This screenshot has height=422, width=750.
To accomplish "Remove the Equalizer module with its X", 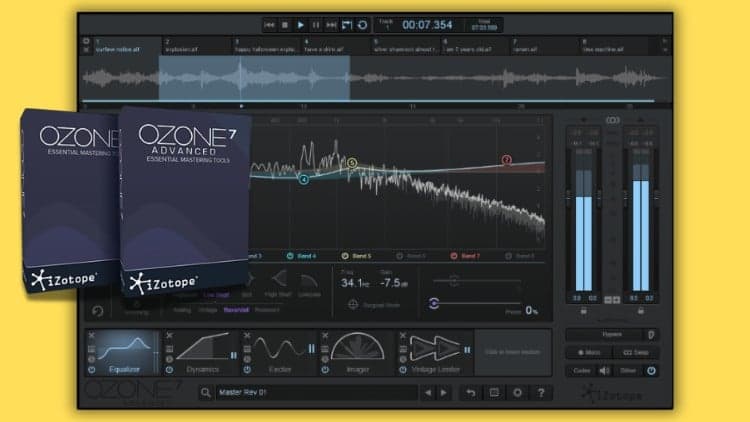I will point(92,335).
